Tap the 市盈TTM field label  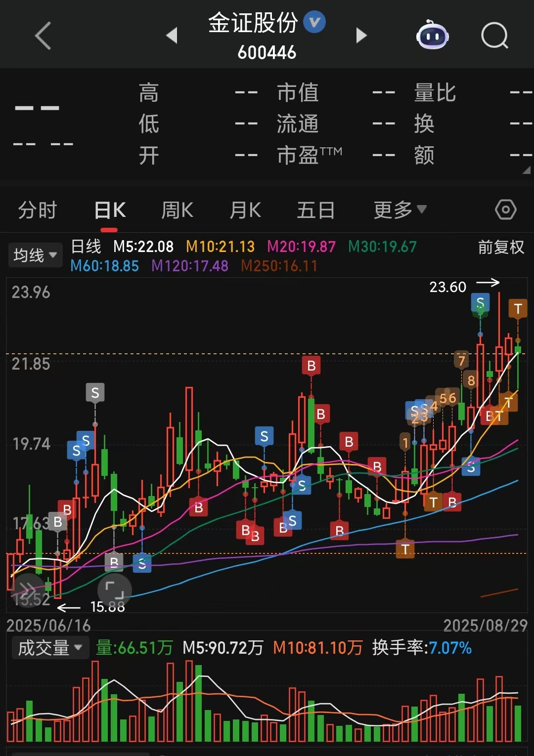click(310, 155)
